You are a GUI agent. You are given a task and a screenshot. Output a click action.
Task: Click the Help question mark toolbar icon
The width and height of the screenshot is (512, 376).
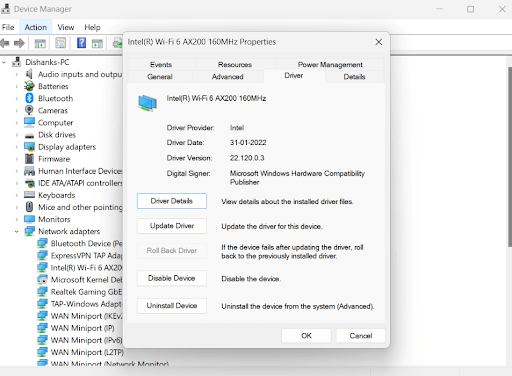point(81,43)
